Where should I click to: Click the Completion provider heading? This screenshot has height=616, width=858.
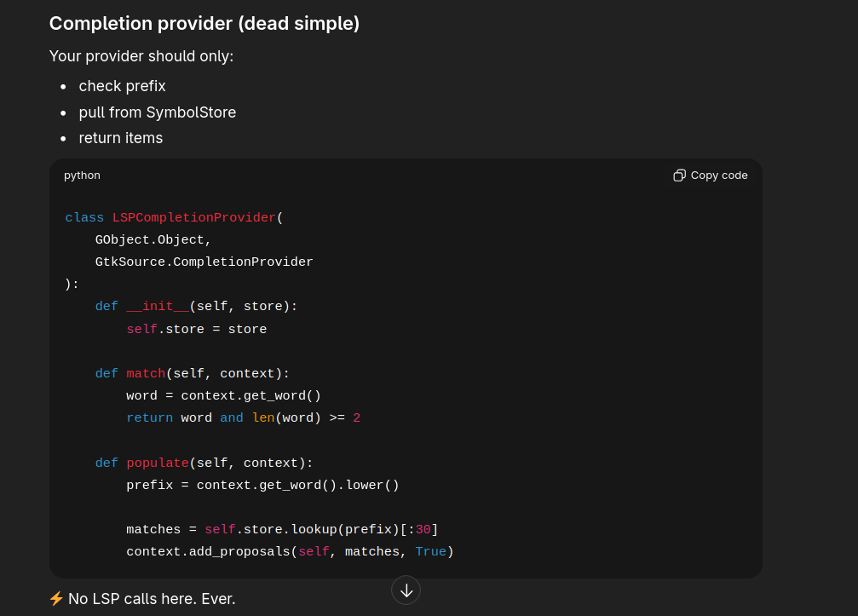coord(204,24)
